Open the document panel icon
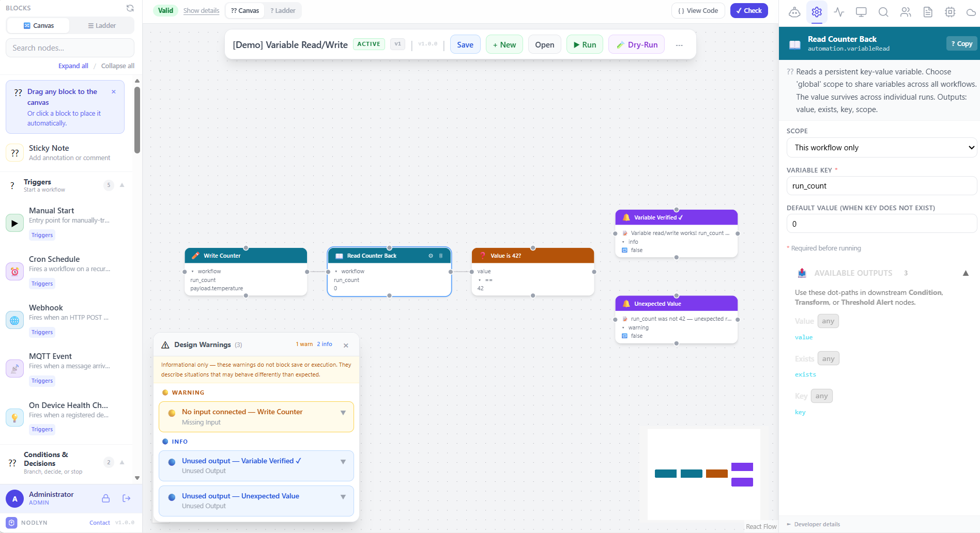 click(x=928, y=12)
